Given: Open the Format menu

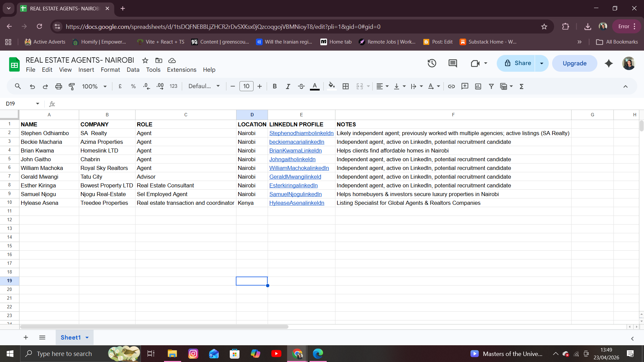Looking at the screenshot, I should tap(110, 70).
